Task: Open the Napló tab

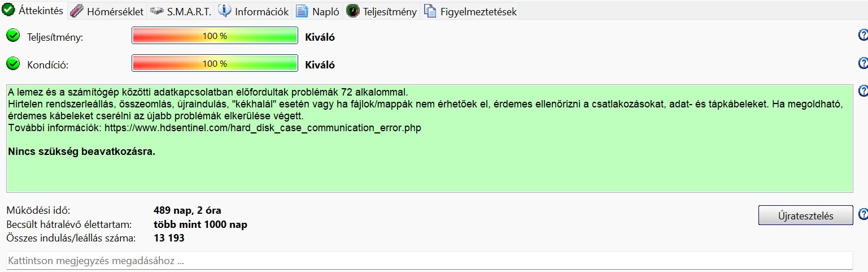Action: 319,11
